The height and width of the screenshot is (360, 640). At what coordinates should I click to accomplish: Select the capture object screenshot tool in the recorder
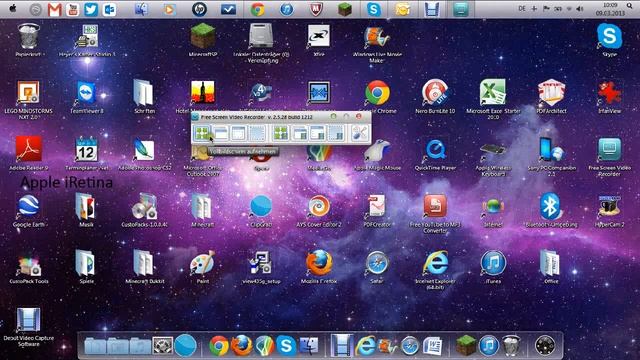[x=239, y=133]
